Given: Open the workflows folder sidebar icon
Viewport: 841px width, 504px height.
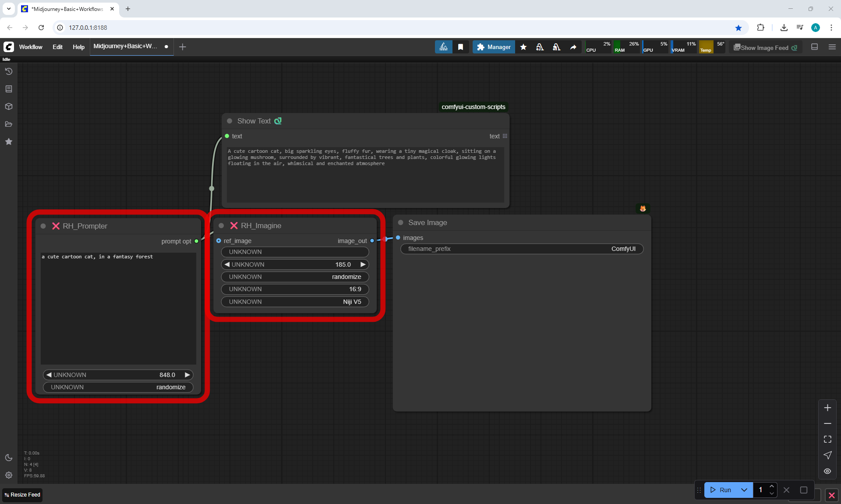Looking at the screenshot, I should (x=9, y=124).
